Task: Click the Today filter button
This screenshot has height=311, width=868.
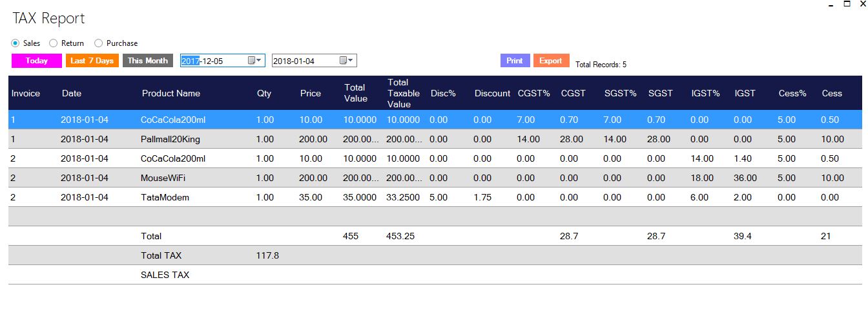Action: point(37,61)
